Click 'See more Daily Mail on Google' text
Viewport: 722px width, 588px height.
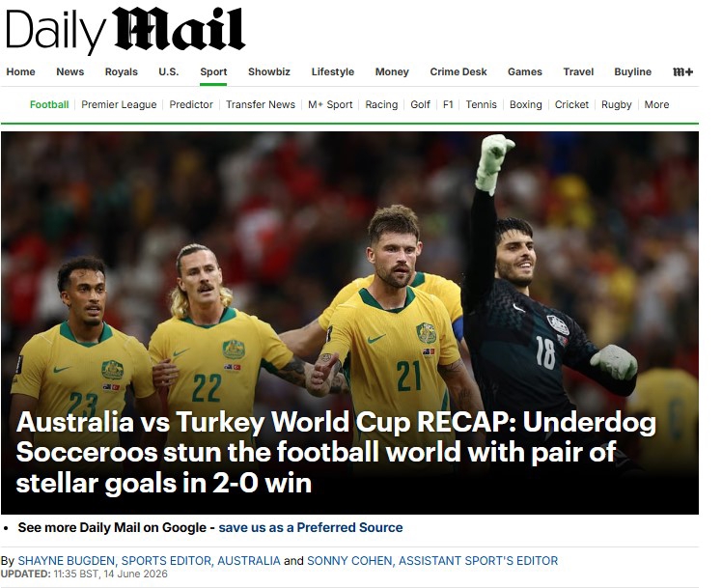click(112, 527)
